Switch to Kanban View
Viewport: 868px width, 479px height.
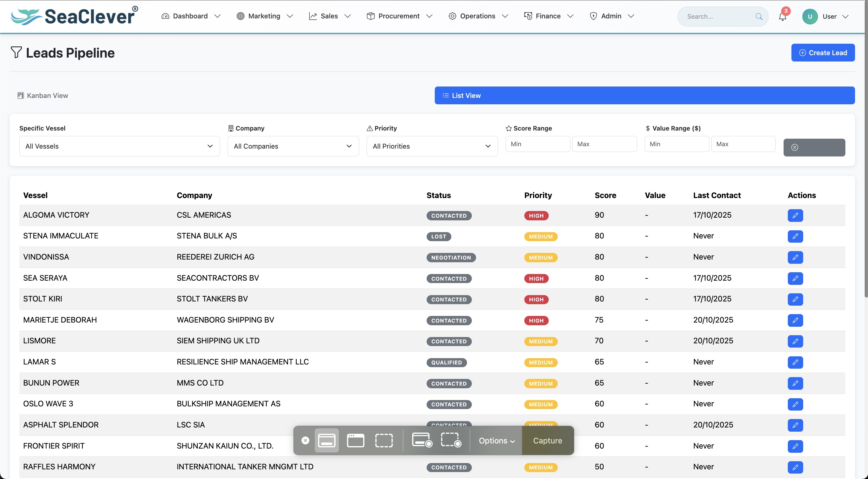(42, 95)
